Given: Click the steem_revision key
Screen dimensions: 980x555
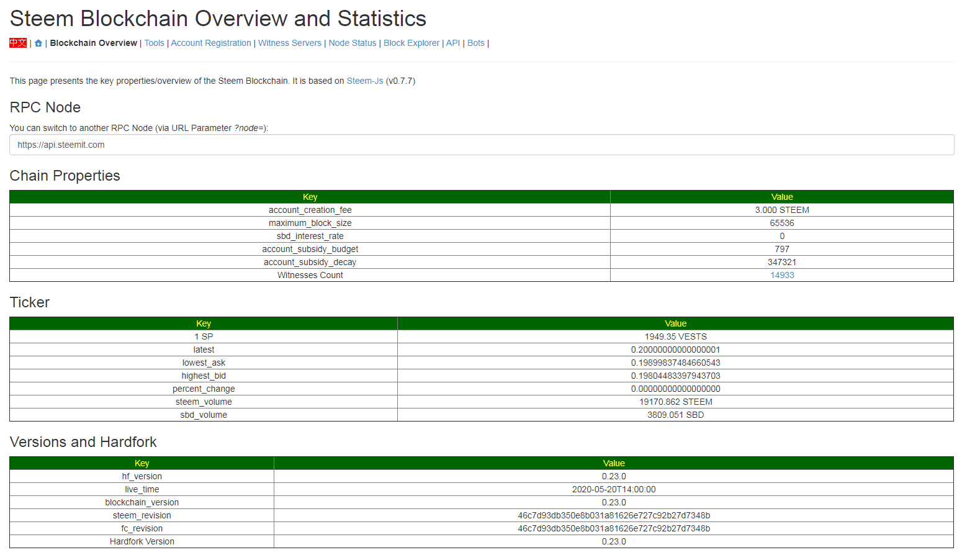Looking at the screenshot, I should (142, 515).
